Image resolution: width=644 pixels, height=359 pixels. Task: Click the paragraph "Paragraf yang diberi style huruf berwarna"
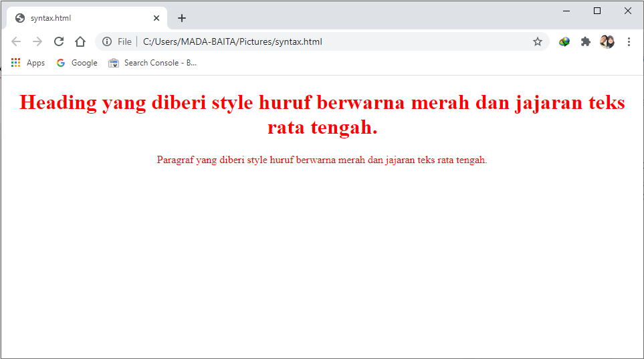click(x=322, y=160)
